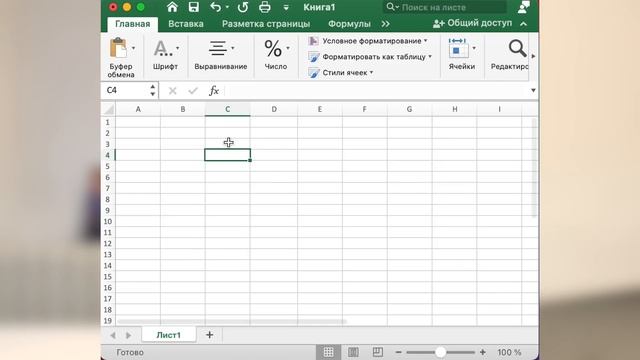The width and height of the screenshot is (640, 360).
Task: Redo the last action
Action: (x=243, y=7)
